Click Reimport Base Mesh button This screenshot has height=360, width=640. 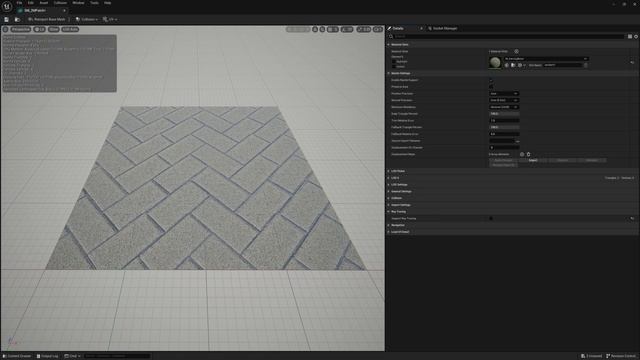(x=47, y=19)
